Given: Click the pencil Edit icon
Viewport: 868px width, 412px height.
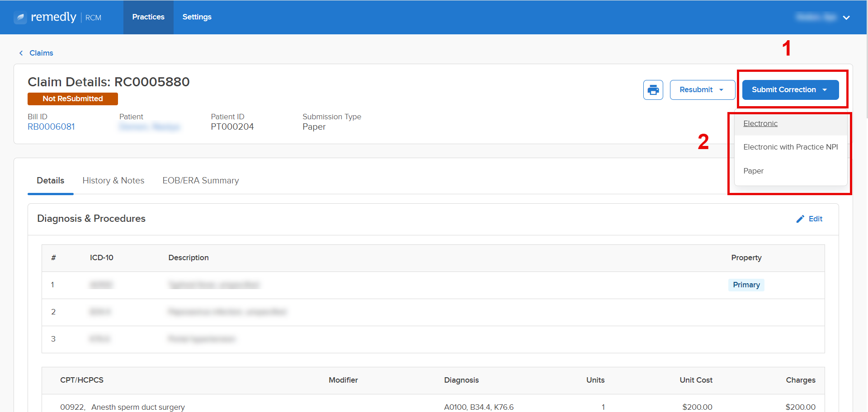Looking at the screenshot, I should 800,219.
